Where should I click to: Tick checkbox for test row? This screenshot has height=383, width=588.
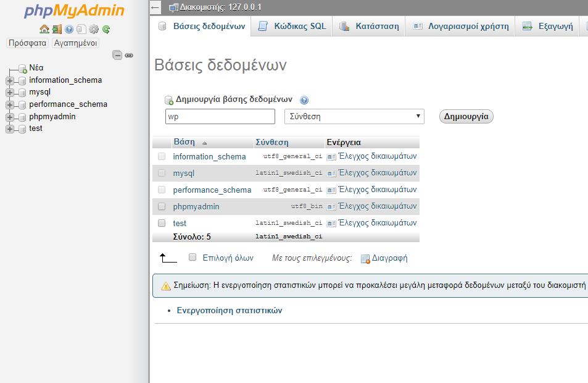(162, 223)
